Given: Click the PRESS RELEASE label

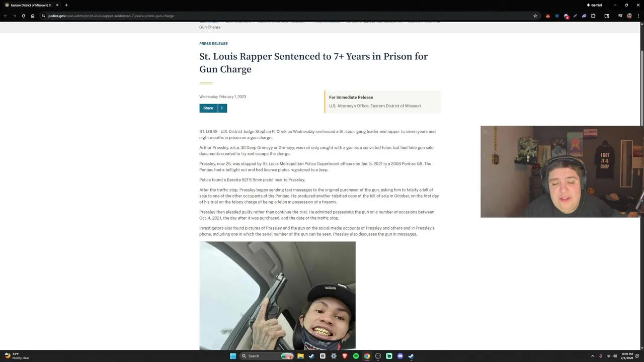Looking at the screenshot, I should [213, 44].
